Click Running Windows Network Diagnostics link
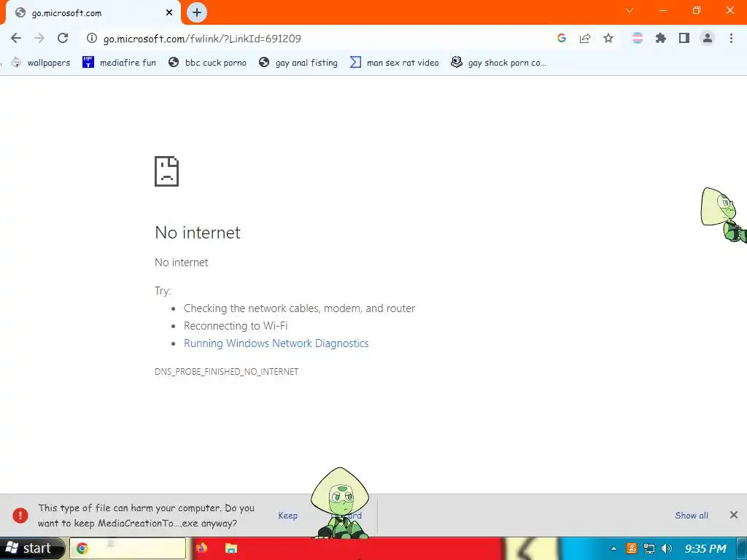Screen dimensions: 747x560 pyautogui.click(x=276, y=343)
